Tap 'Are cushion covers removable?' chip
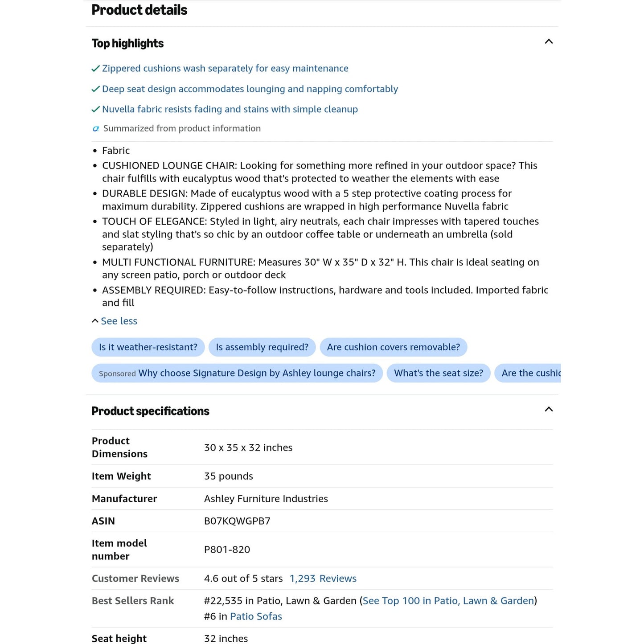 click(x=394, y=347)
